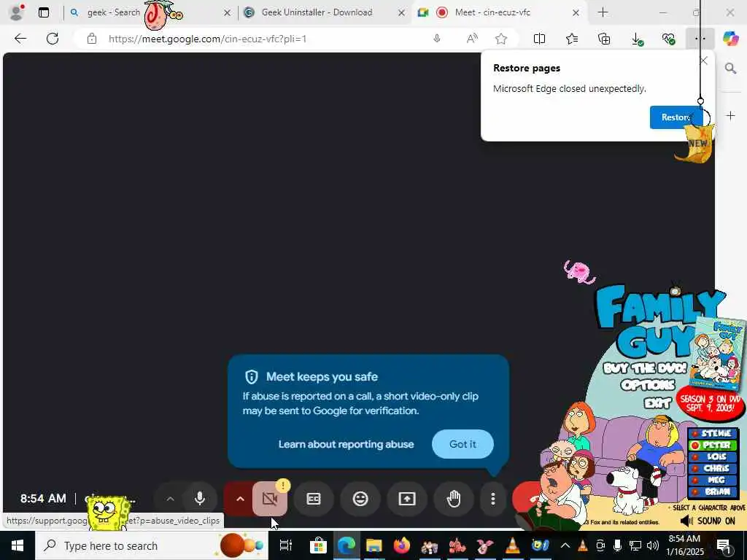
Task: Select Meg in the Family Guy widget
Action: pyautogui.click(x=712, y=480)
